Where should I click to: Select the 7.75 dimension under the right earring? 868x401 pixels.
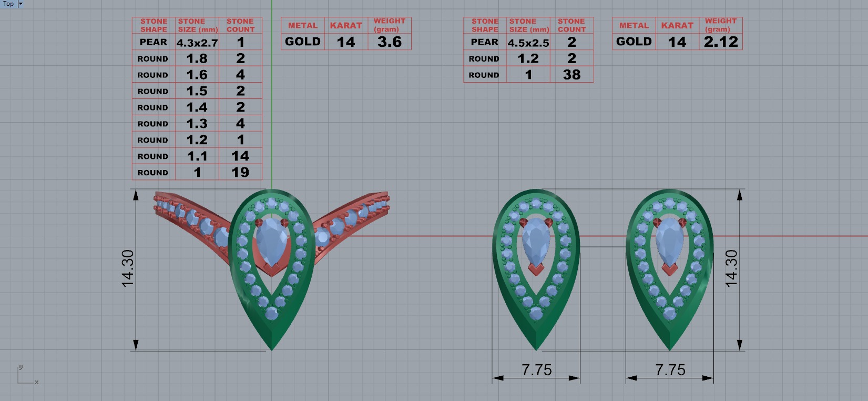click(x=670, y=370)
